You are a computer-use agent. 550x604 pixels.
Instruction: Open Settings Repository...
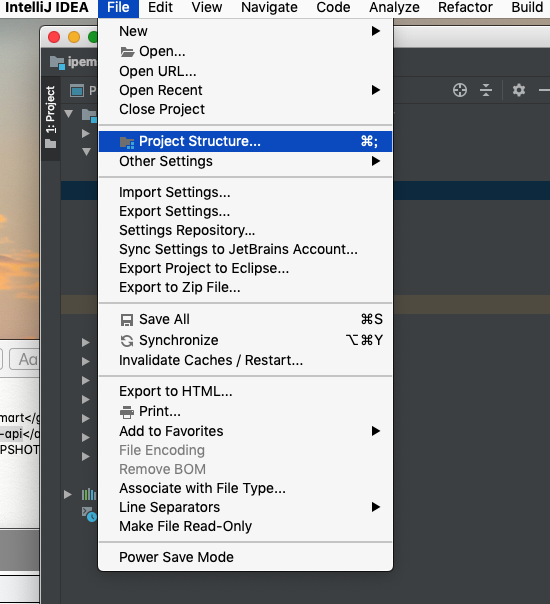tap(245, 230)
